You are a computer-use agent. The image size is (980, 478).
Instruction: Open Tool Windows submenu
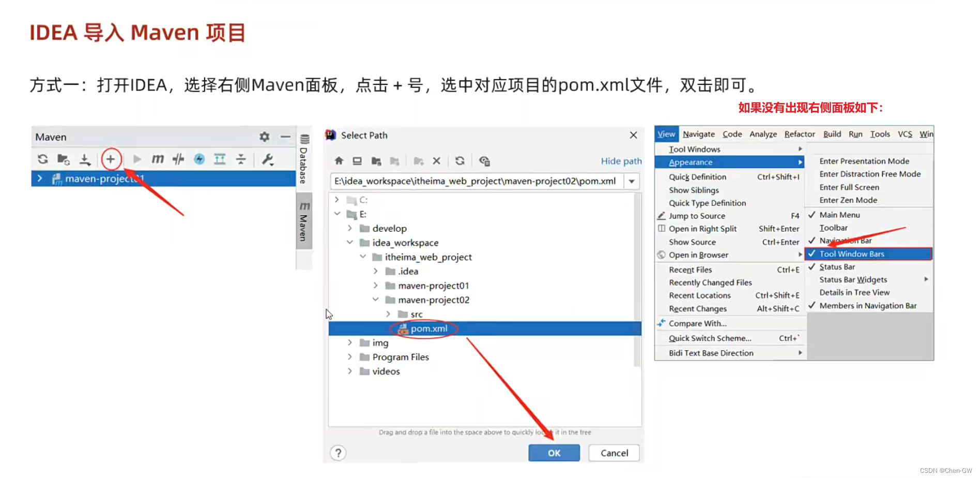(x=730, y=149)
